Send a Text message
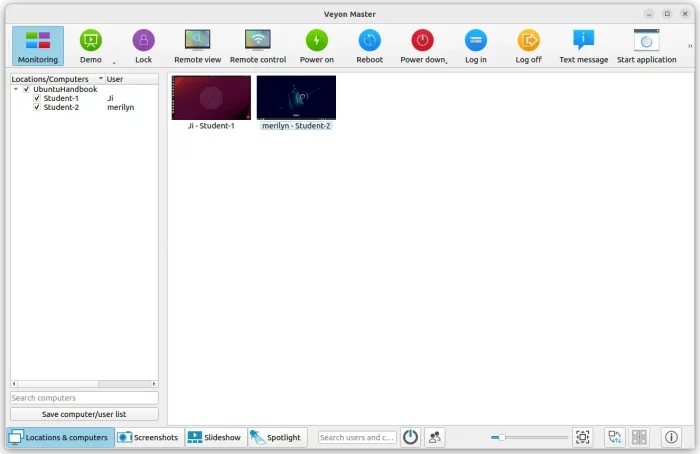 tap(583, 46)
